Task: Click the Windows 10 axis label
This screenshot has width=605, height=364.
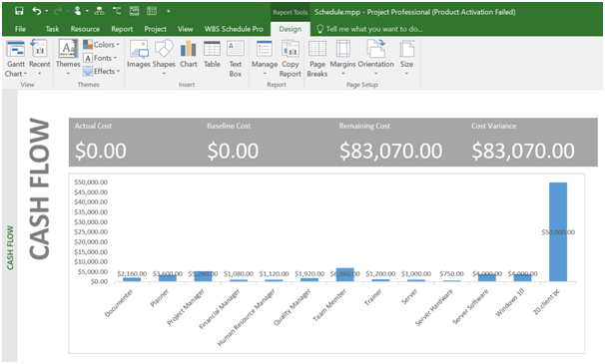Action: [x=510, y=302]
